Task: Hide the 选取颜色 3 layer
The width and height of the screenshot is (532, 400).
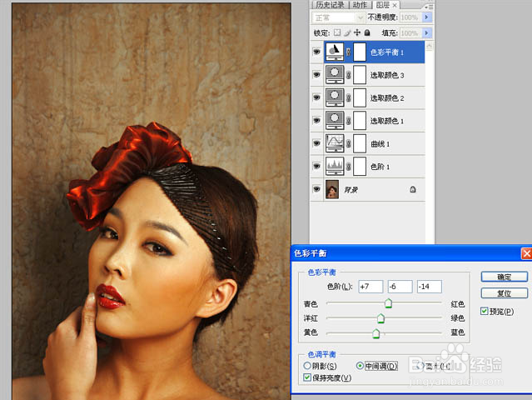Action: [316, 74]
